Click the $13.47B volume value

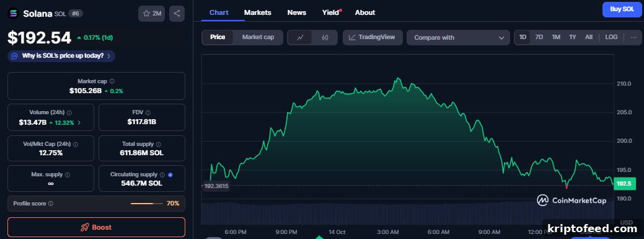click(x=32, y=122)
